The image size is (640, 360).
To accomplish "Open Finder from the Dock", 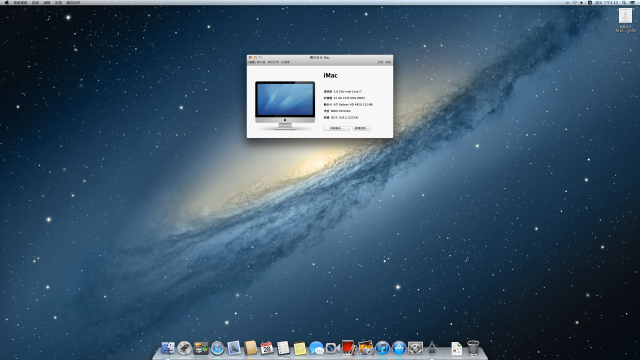I will [168, 348].
